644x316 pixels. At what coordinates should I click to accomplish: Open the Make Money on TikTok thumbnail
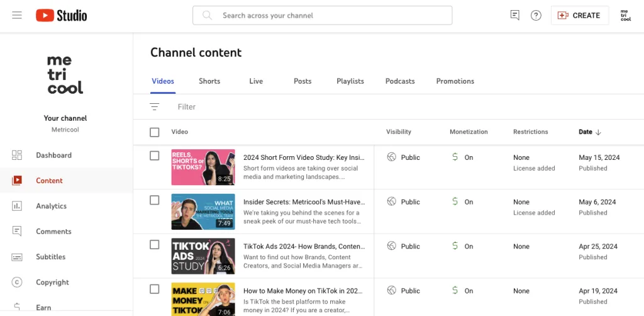point(203,298)
